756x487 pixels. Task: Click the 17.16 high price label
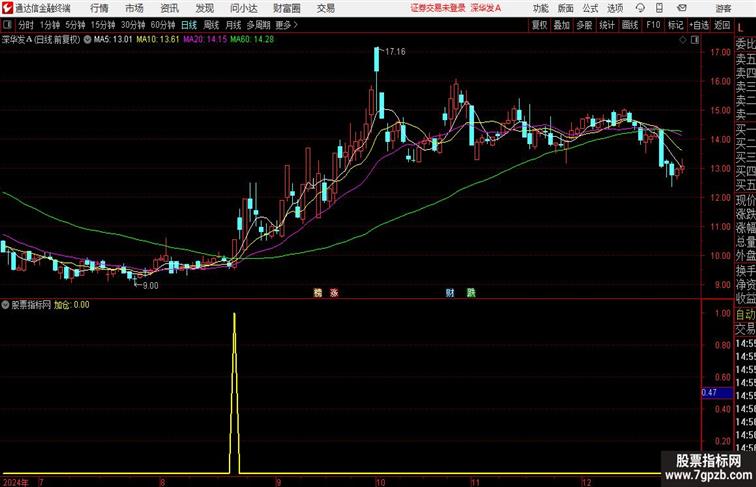pyautogui.click(x=395, y=52)
